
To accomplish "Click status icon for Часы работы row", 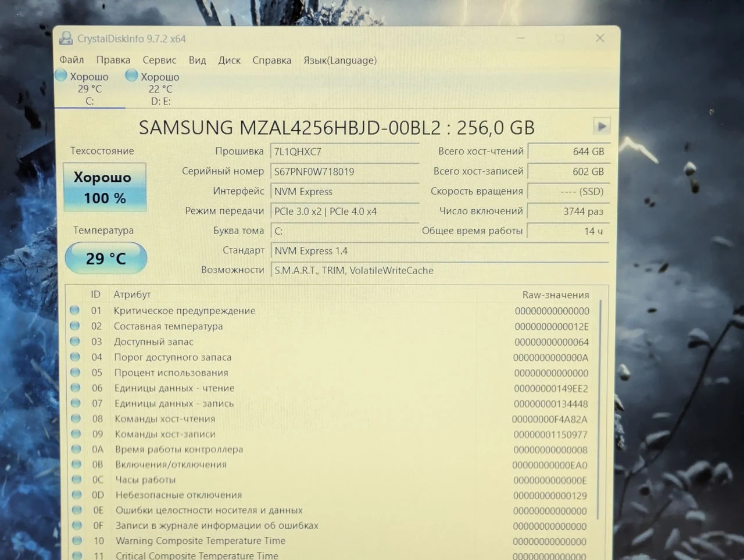I will 76,479.
